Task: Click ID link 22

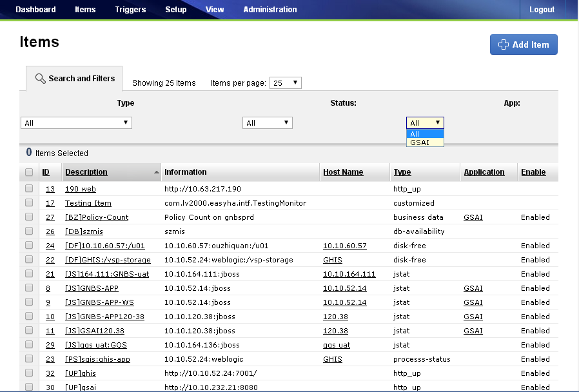Action: [x=50, y=260]
